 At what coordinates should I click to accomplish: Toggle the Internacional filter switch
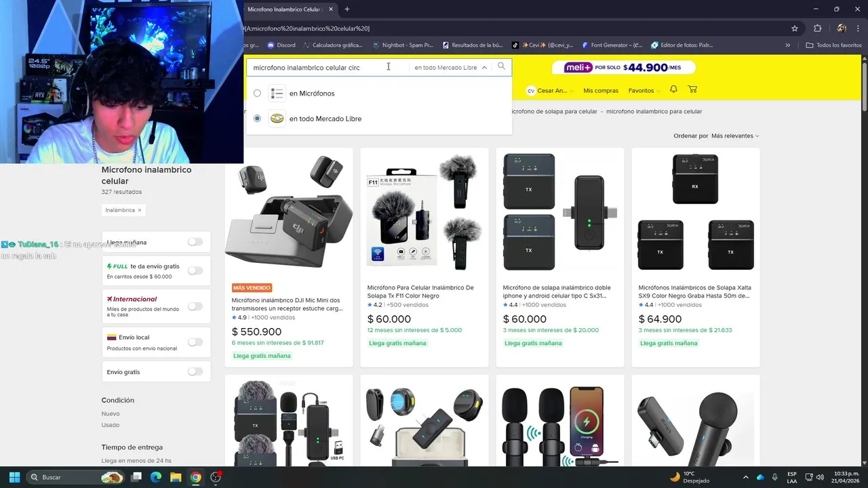pos(195,306)
